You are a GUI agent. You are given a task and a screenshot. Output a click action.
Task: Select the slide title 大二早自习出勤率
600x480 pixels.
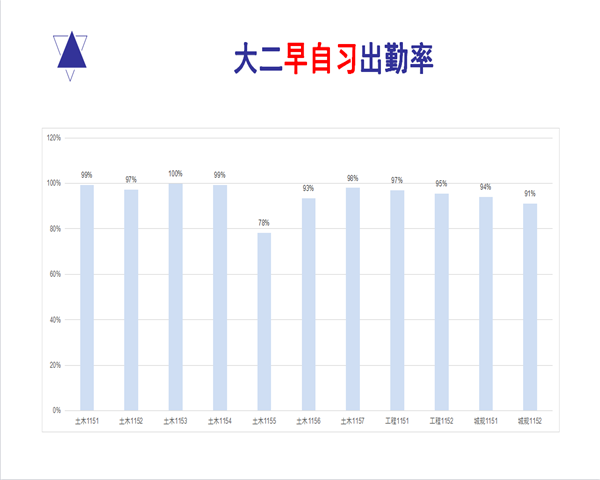pos(333,57)
